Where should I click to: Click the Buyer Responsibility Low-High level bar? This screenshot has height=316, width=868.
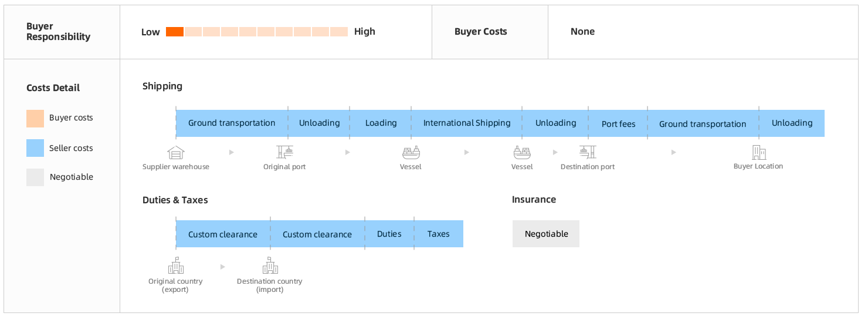pyautogui.click(x=257, y=32)
